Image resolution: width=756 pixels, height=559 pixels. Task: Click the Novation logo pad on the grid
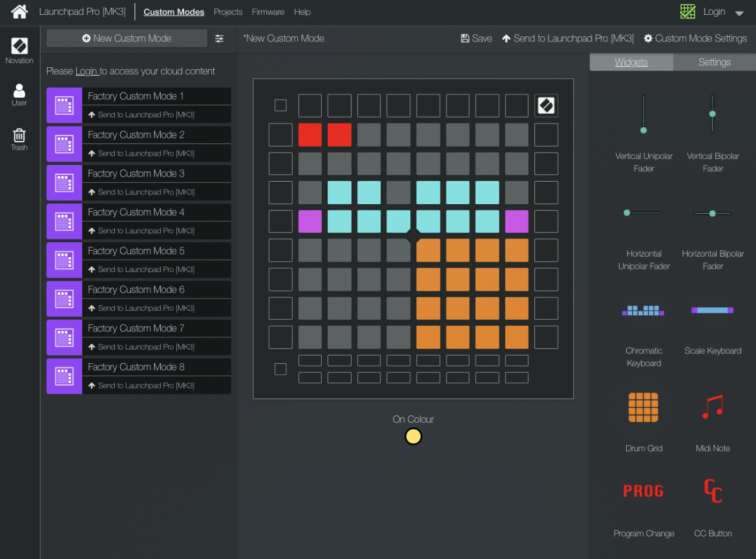click(546, 105)
